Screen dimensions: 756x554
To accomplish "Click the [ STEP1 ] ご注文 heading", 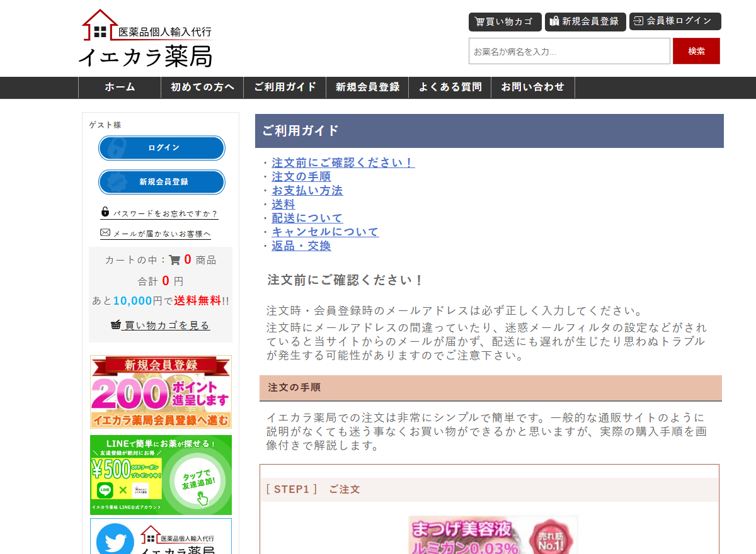I will 490,490.
